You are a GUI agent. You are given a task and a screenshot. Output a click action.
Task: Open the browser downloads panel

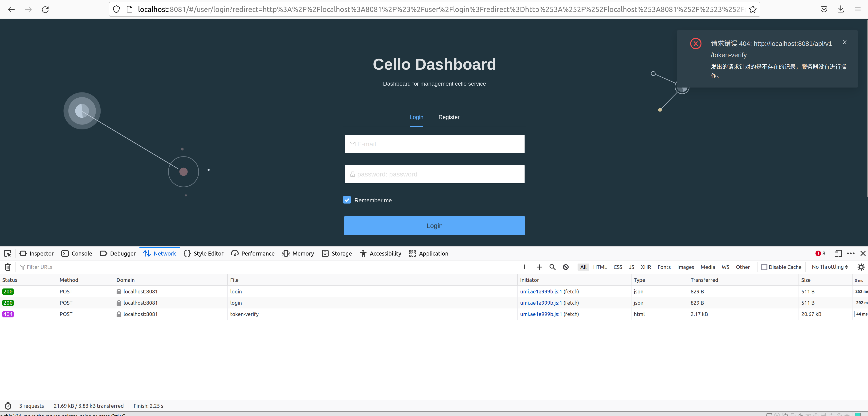pos(841,9)
